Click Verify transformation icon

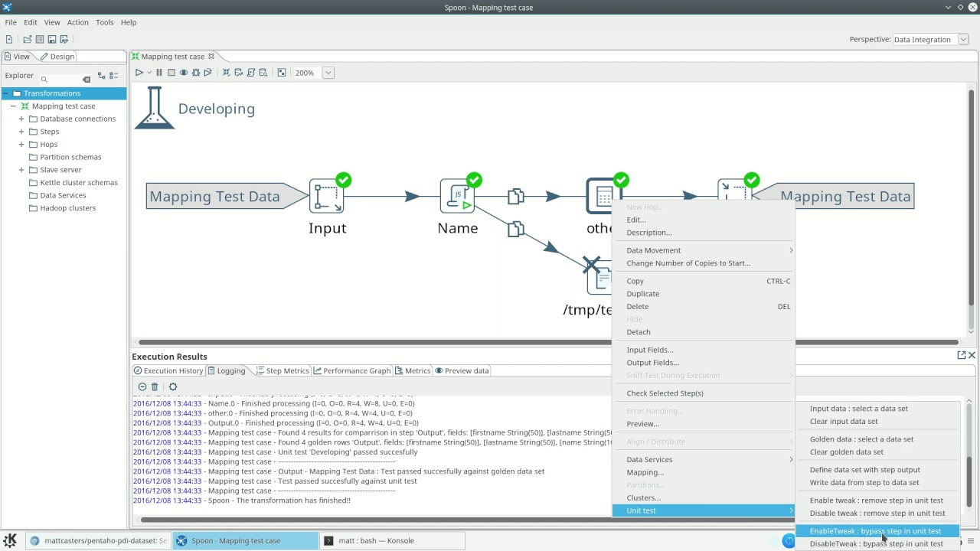tap(227, 73)
